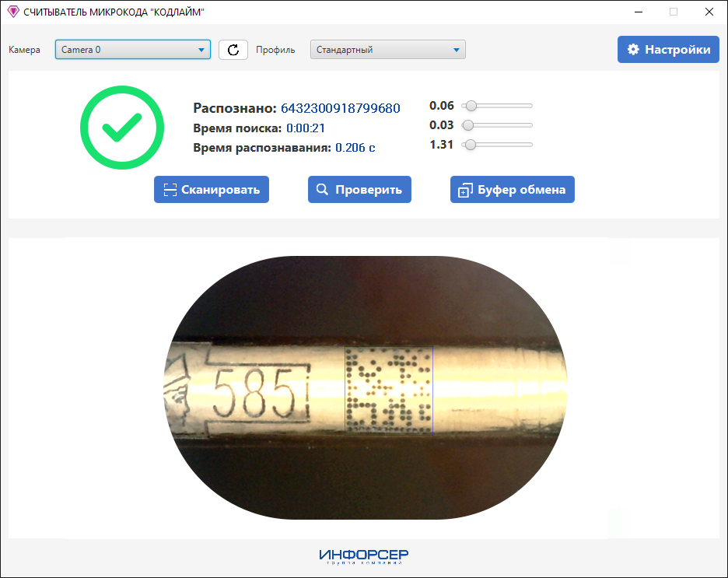Viewport: 728px width, 578px height.
Task: Adjust the 0.06 slider handle
Action: pos(471,106)
